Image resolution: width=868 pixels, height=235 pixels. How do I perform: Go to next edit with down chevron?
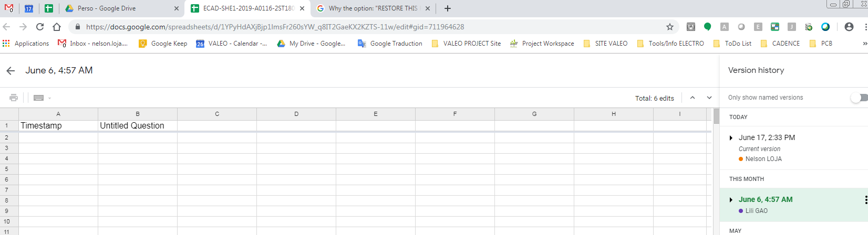point(709,98)
